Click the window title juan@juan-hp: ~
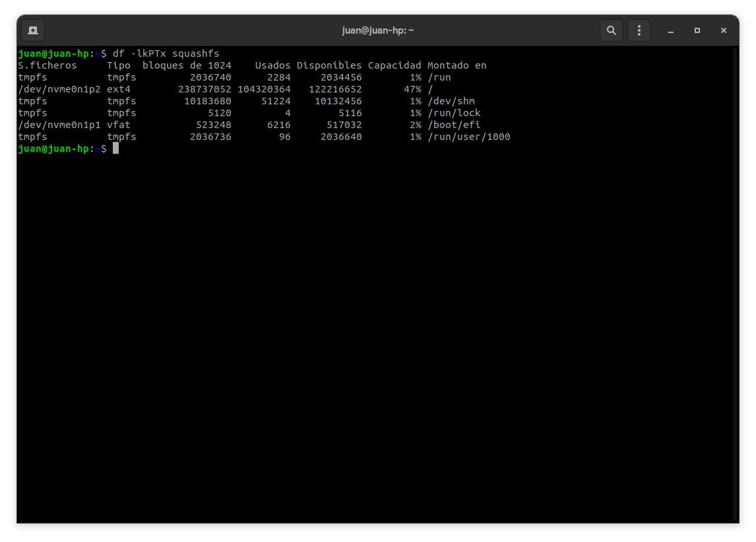Screen dimensions: 756x542 [377, 30]
